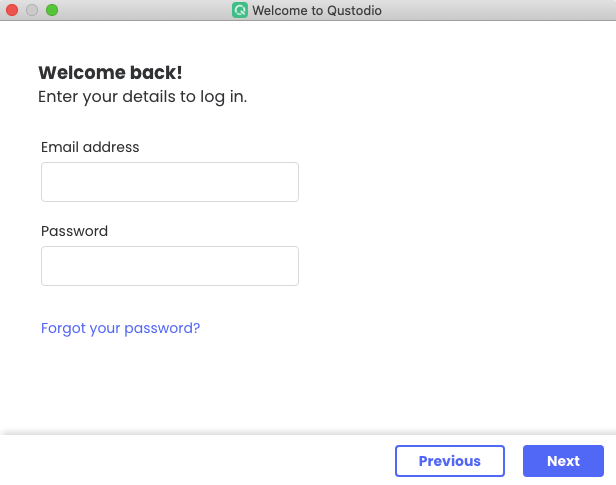
Task: Minimize the window with the yellow button
Action: coord(32,10)
